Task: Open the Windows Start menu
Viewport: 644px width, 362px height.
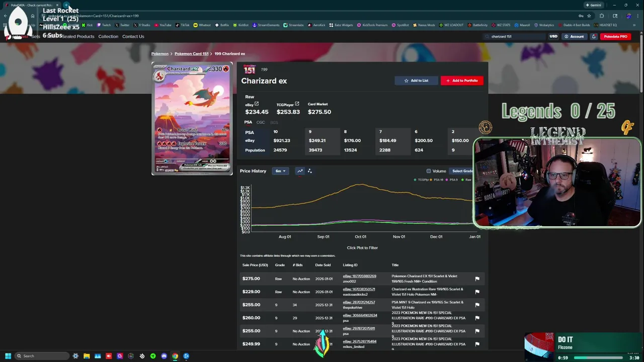Action: point(8,356)
